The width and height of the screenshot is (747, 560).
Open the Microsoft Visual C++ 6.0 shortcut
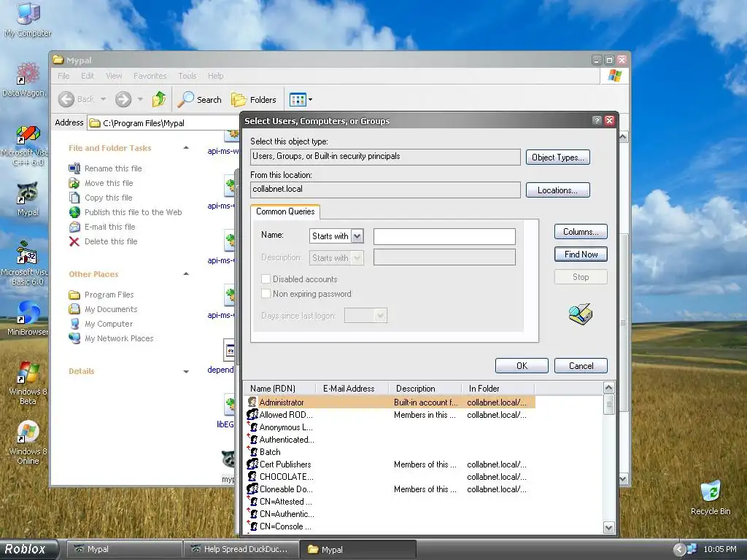click(x=28, y=145)
